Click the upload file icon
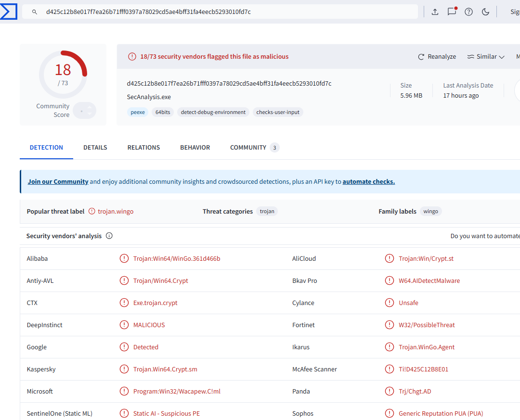The width and height of the screenshot is (520, 420). pos(435,12)
